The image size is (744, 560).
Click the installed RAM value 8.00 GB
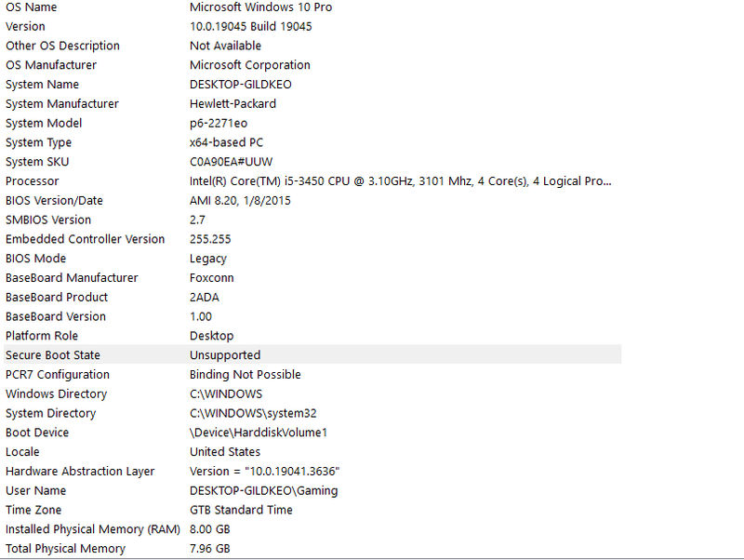[210, 529]
